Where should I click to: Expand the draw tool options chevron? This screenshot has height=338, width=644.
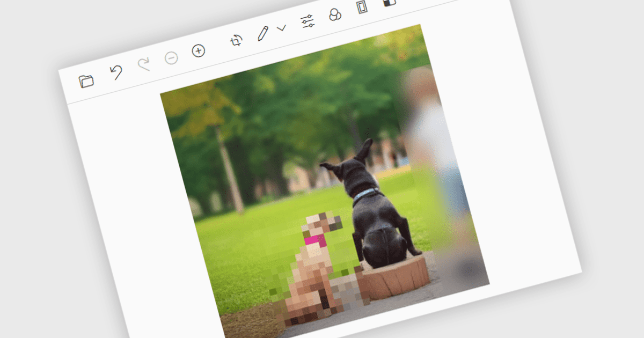[x=281, y=28]
